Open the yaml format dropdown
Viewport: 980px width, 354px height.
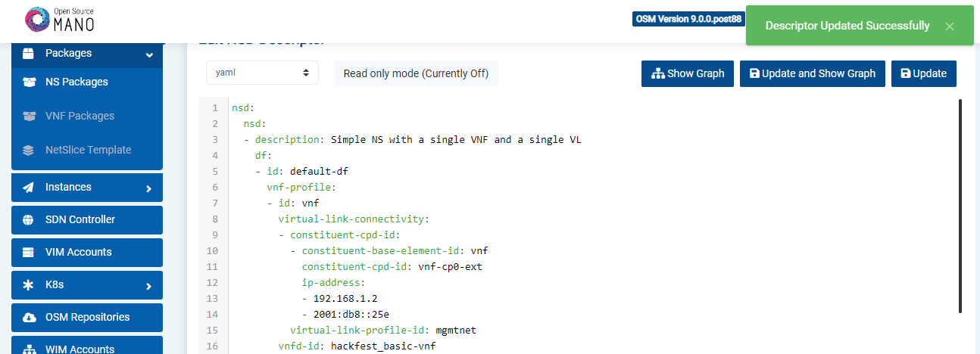pyautogui.click(x=262, y=73)
